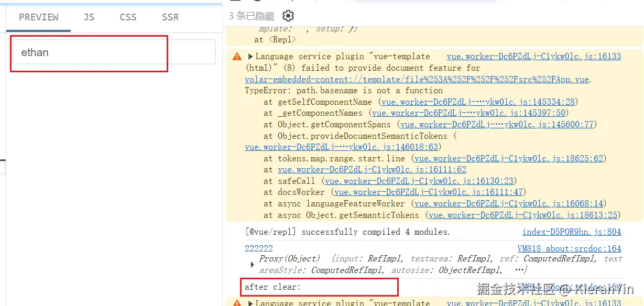This screenshot has height=306, width=644.
Task: Open the stack link ending 16111:62
Action: (372, 170)
